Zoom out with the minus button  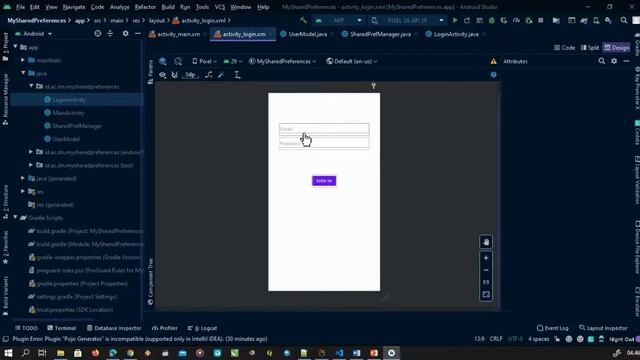(486, 270)
